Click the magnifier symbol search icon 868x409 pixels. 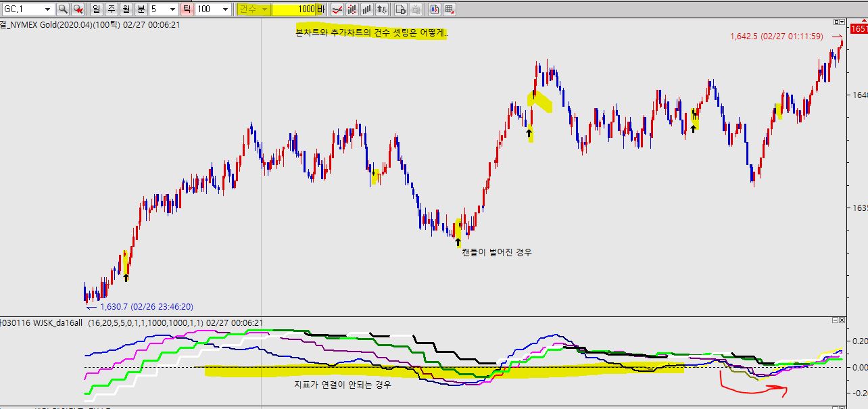[x=62, y=9]
